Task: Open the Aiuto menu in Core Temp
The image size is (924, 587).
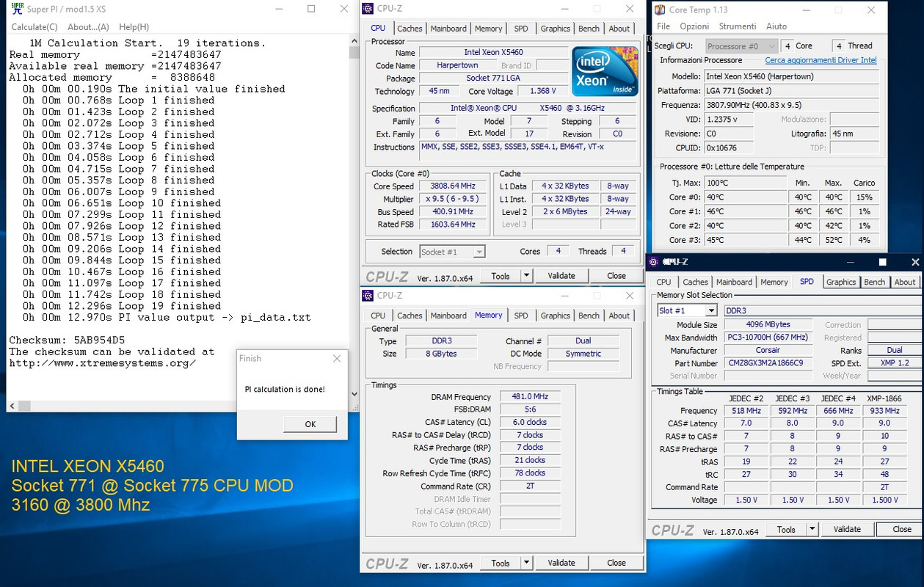Action: (x=776, y=26)
